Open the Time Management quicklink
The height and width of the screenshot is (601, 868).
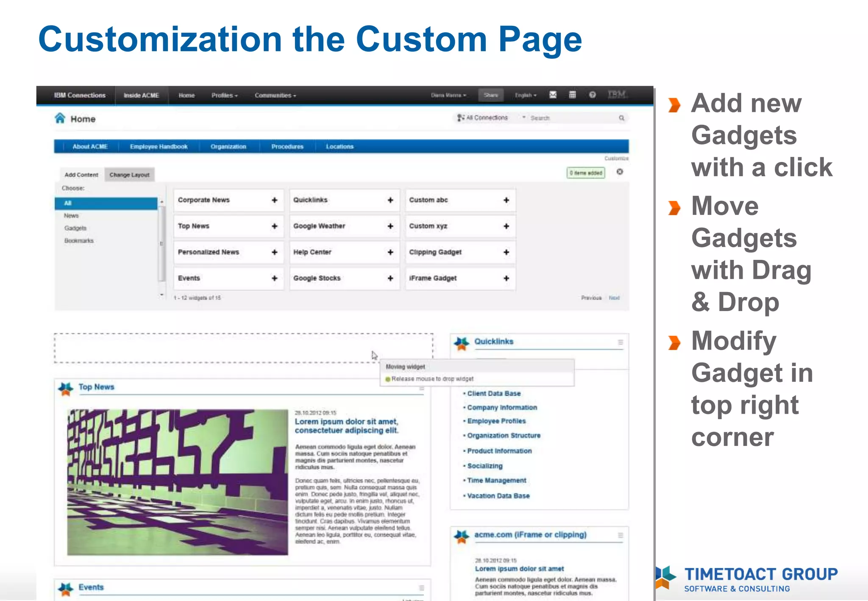(497, 481)
